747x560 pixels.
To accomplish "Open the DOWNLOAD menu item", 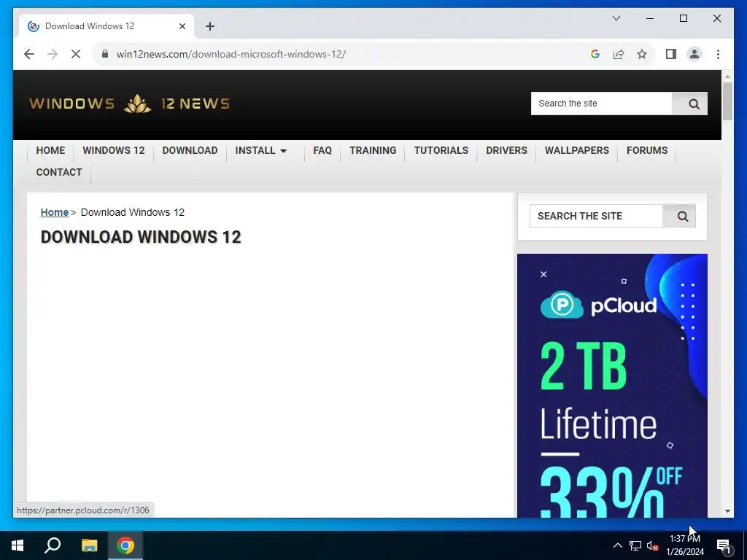I will click(190, 150).
